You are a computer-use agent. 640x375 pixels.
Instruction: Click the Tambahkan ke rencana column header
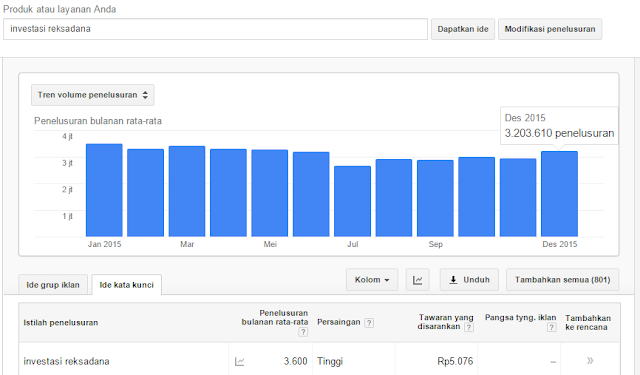(588, 322)
